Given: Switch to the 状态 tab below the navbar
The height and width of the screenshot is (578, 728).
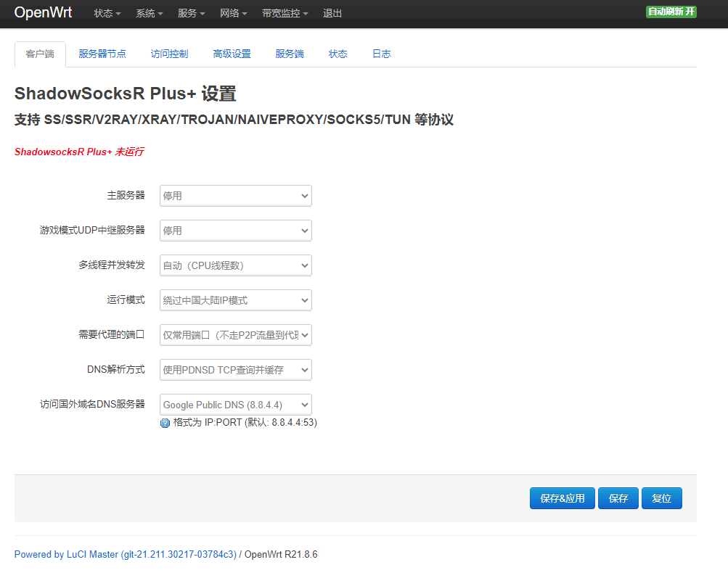Looking at the screenshot, I should coord(338,54).
